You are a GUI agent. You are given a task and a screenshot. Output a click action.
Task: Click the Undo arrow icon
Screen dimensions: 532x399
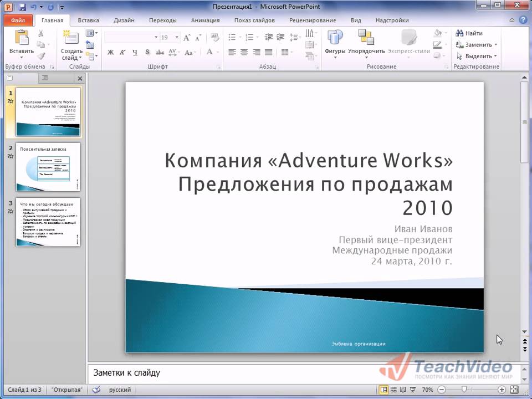(34, 7)
